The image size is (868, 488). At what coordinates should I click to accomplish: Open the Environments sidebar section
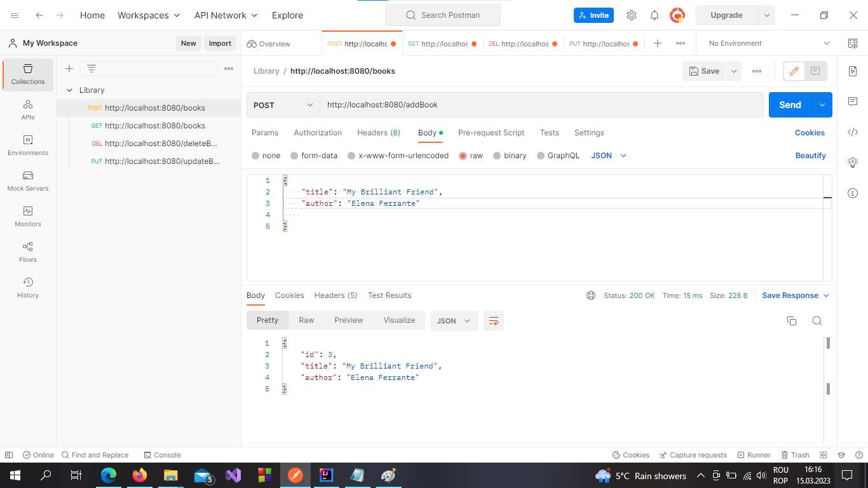[x=28, y=146]
